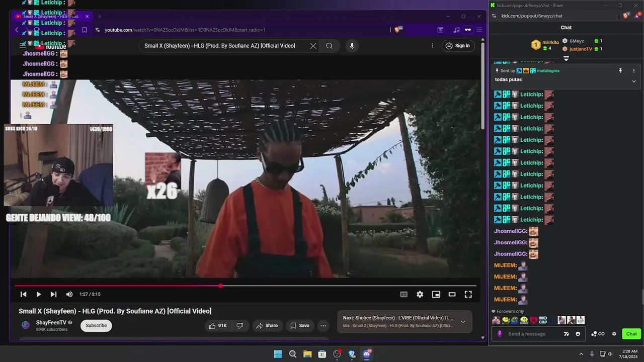Enable miniplayer mode
This screenshot has height=362, width=644.
point(436,294)
